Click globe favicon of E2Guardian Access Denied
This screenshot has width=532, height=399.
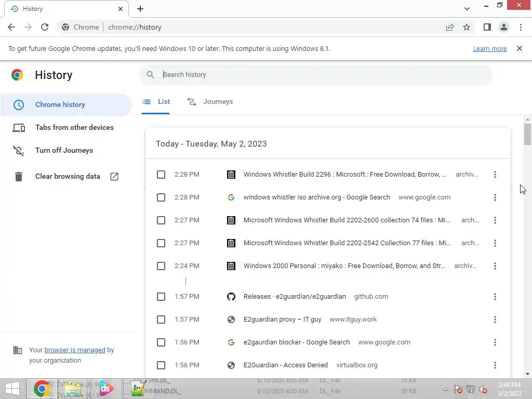click(231, 365)
